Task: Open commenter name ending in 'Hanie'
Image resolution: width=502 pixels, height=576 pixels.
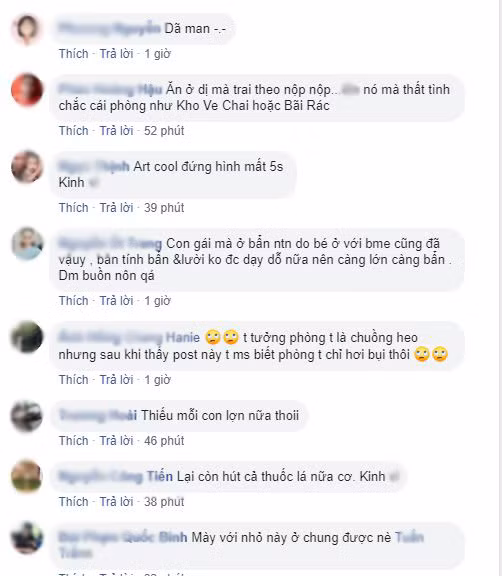Action: tap(129, 337)
